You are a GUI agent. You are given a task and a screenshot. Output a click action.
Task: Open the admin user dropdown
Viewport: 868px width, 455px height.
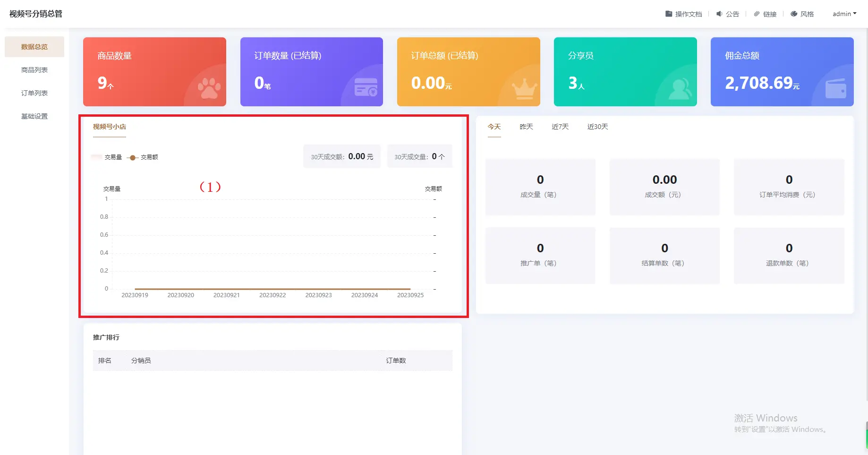(x=844, y=14)
